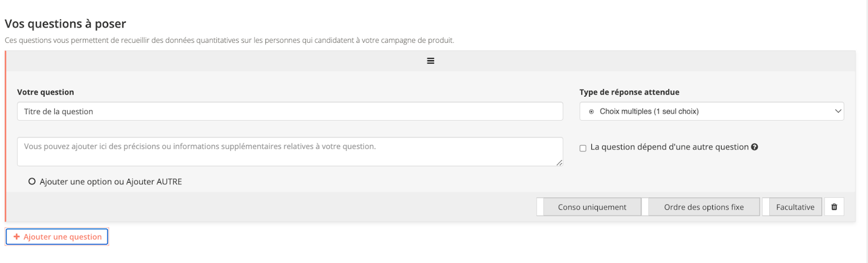
Task: Delete the question with trash icon
Action: 834,207
